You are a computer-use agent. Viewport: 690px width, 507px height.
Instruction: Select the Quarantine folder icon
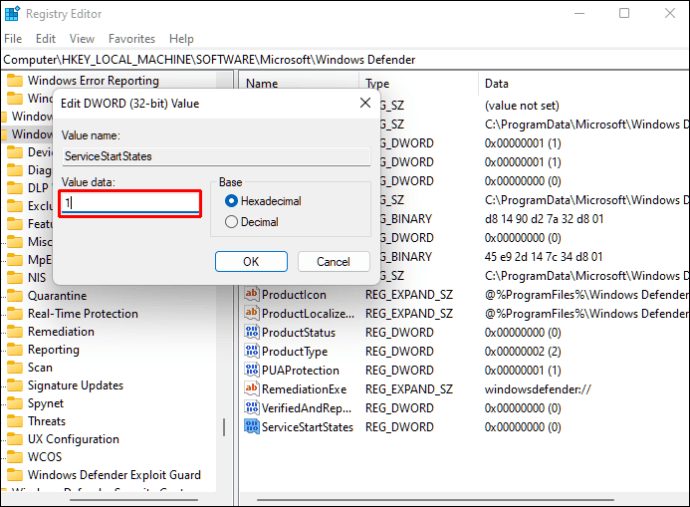(15, 296)
